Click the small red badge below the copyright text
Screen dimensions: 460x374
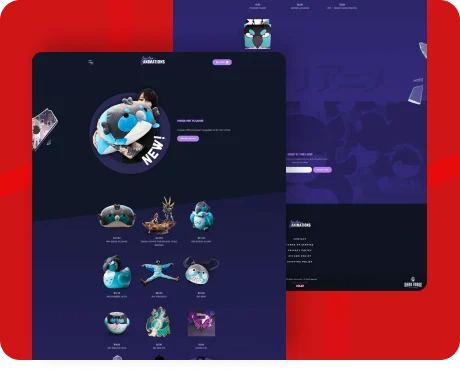point(300,286)
